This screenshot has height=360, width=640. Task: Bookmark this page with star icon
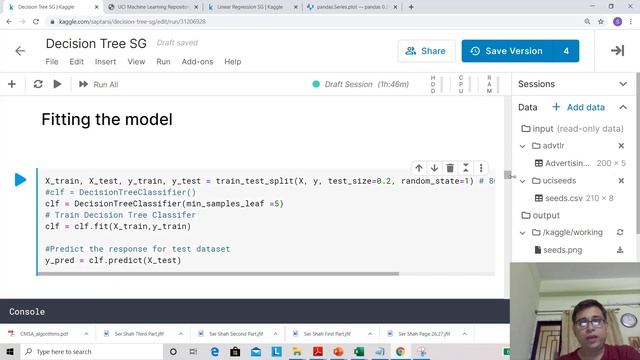601,22
